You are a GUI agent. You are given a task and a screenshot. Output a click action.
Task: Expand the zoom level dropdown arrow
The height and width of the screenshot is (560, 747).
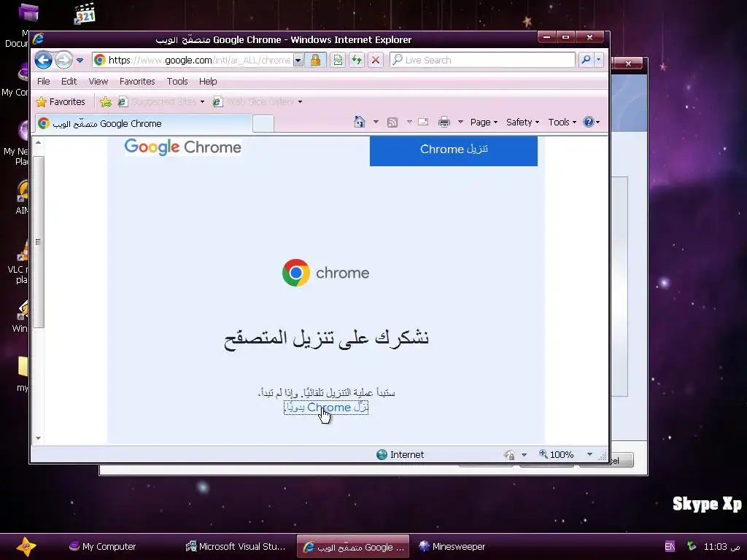click(589, 455)
